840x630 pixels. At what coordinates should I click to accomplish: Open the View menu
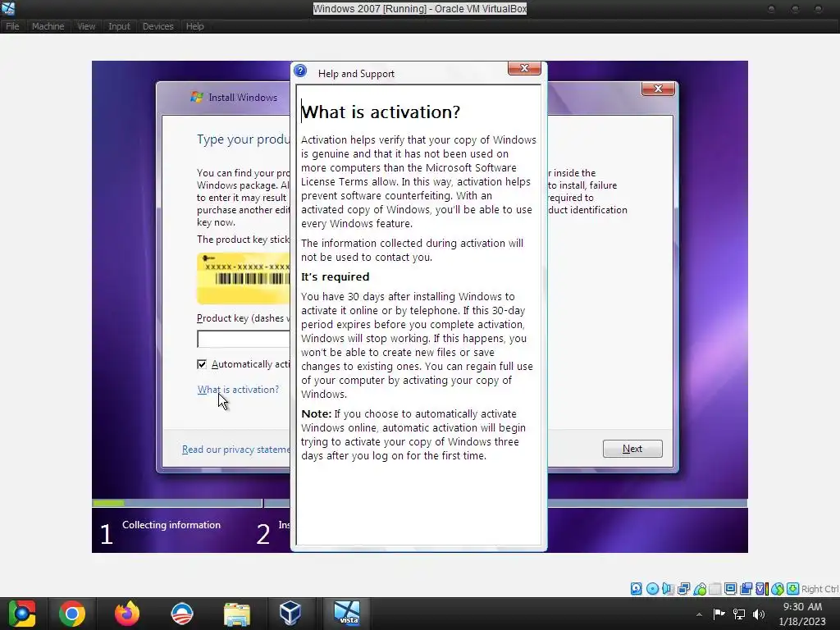coord(85,26)
